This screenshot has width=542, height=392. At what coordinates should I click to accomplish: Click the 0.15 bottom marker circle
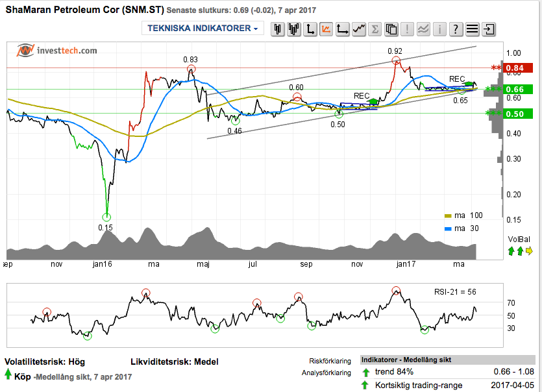(x=106, y=217)
